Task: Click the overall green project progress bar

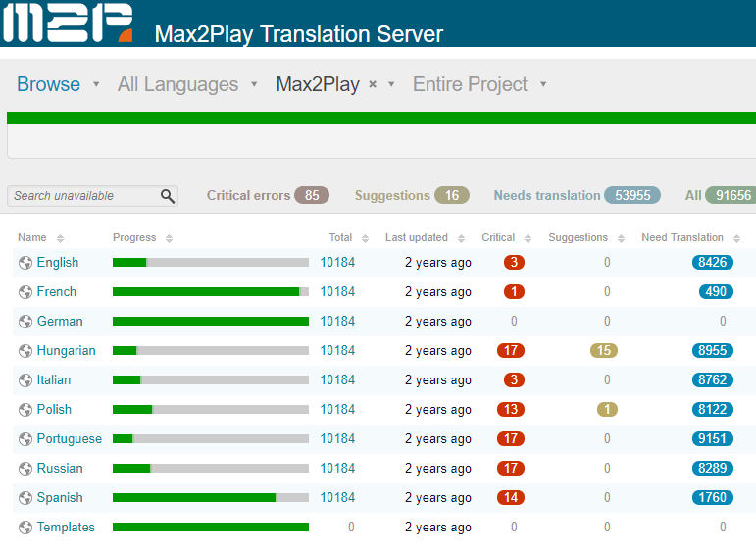Action: (x=381, y=118)
